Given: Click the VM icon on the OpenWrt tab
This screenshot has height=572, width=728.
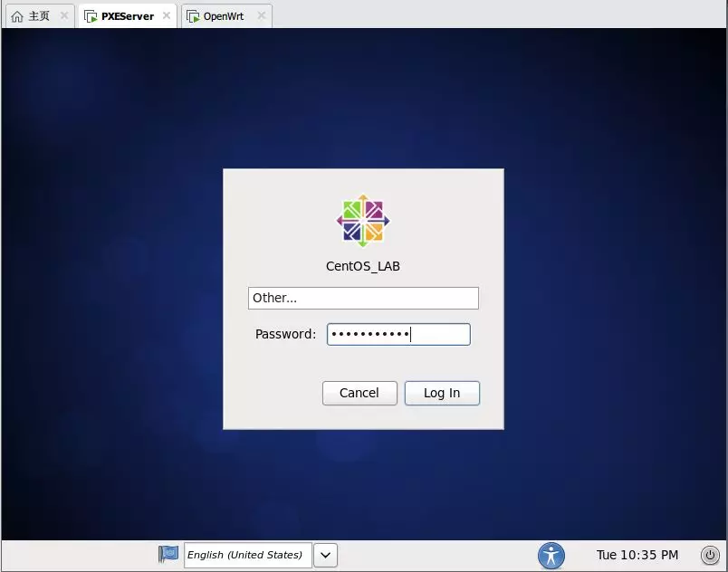Looking at the screenshot, I should [193, 16].
